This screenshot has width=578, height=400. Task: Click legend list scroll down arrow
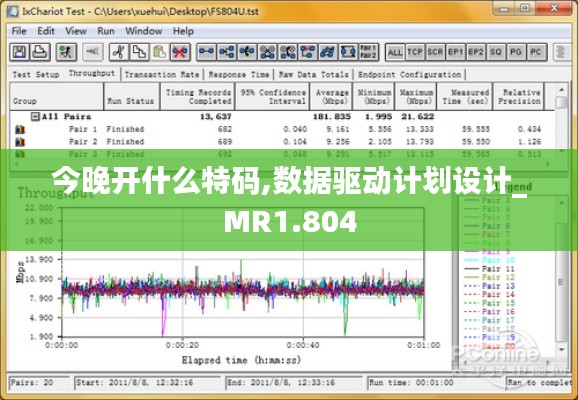pyautogui.click(x=561, y=349)
